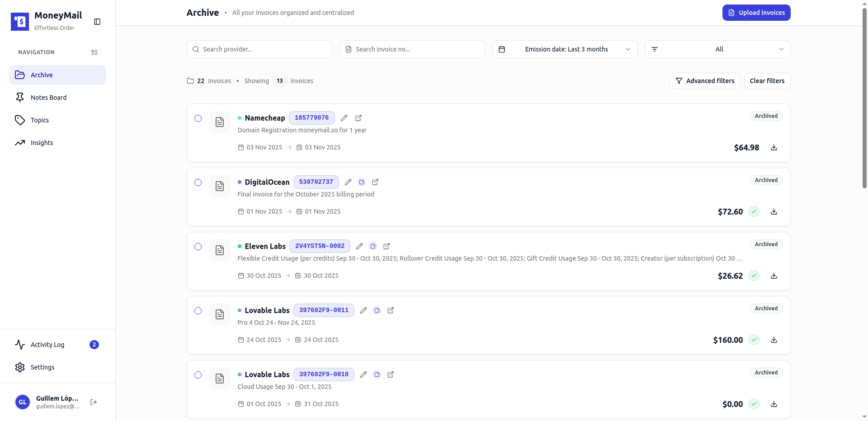Click the list icon beside NAVIGATION

pos(94,52)
